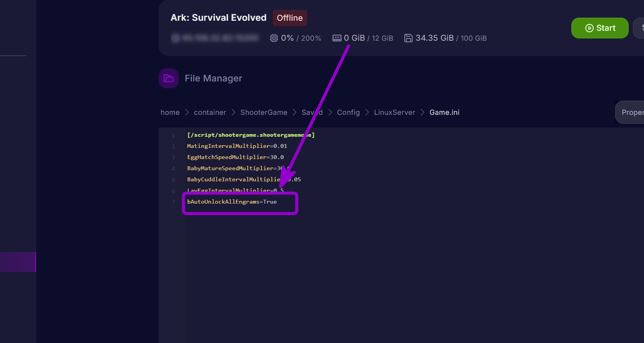The height and width of the screenshot is (343, 644).
Task: Navigate to the container breadcrumb
Action: [210, 113]
